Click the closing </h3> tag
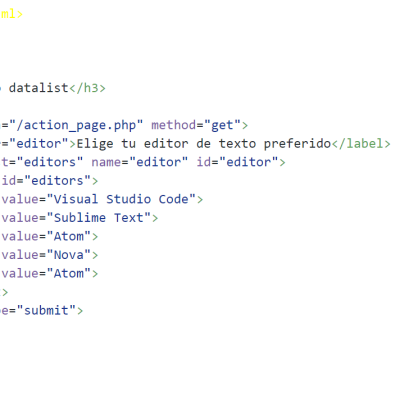Screen dimensions: 400x400 coord(87,88)
